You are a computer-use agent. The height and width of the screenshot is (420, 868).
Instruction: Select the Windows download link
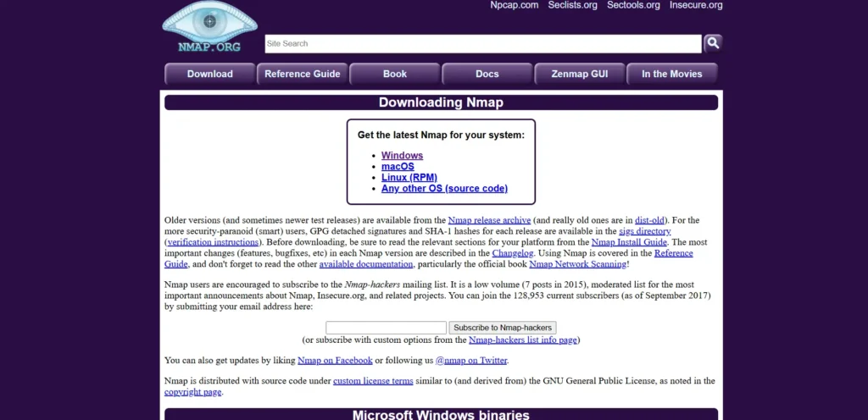point(402,156)
